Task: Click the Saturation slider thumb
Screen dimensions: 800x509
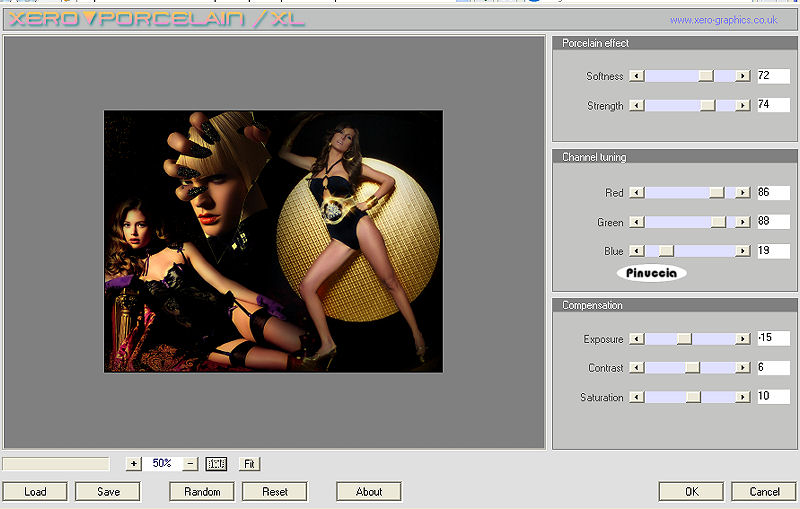Action: (693, 397)
